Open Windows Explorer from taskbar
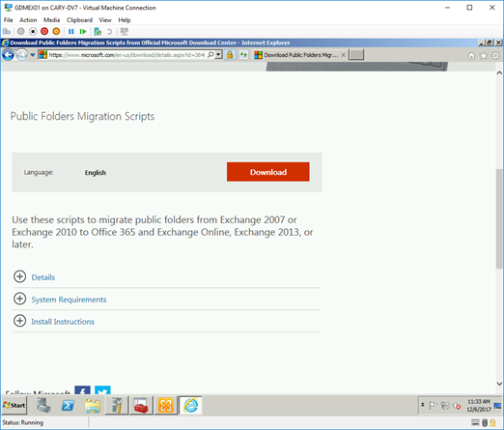 pos(93,405)
